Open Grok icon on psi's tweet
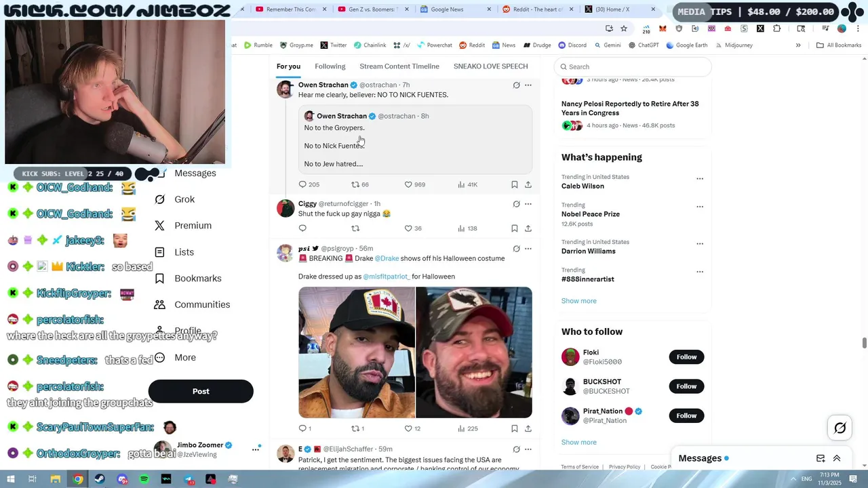868x488 pixels. click(x=516, y=249)
